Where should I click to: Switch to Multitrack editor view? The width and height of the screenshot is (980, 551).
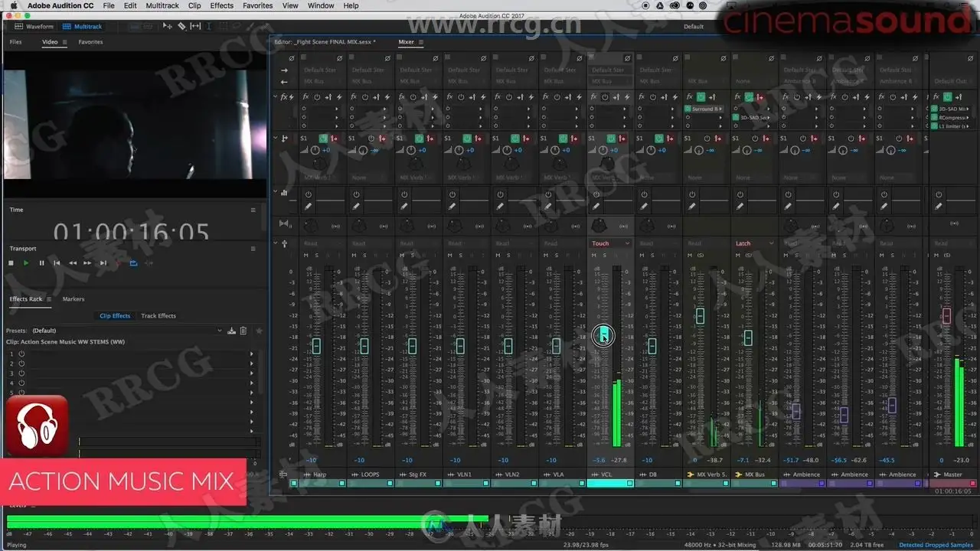pos(82,27)
